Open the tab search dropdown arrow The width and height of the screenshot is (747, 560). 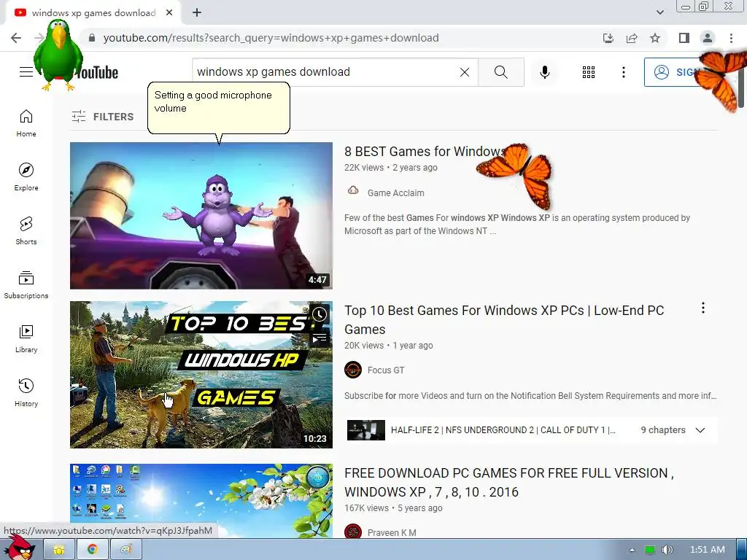[x=659, y=12]
